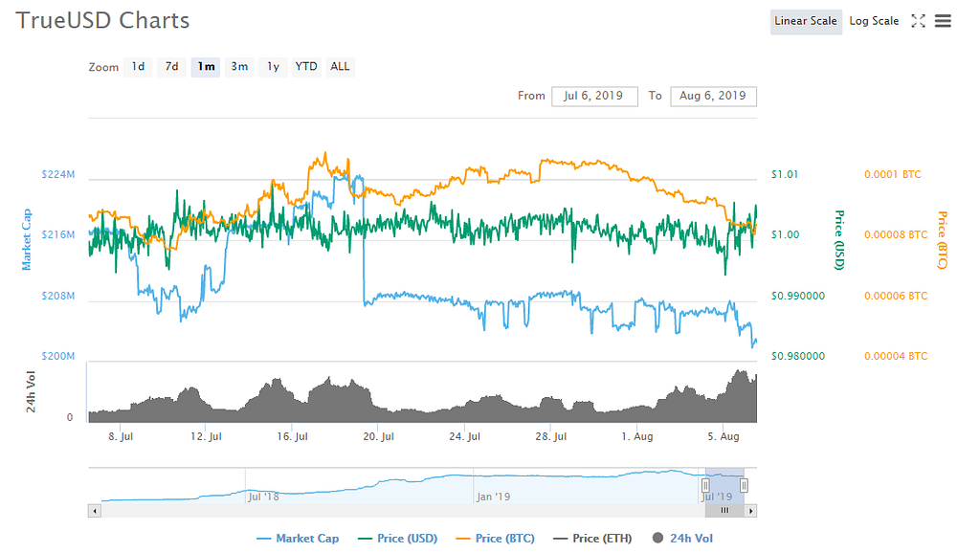Select the 1m zoom range
980x553 pixels.
[x=206, y=67]
